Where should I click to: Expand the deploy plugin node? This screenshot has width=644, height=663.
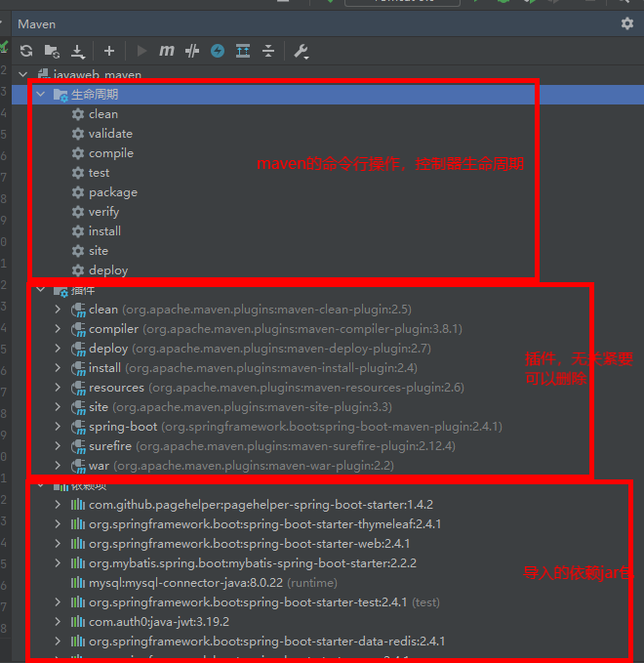[58, 349]
